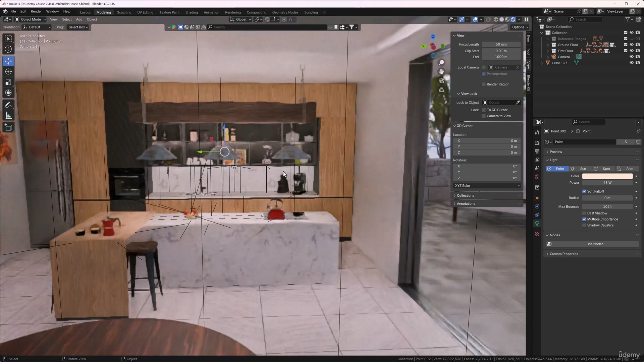Disable the Soft Falloff checkbox
This screenshot has height=362, width=644.
click(x=584, y=191)
